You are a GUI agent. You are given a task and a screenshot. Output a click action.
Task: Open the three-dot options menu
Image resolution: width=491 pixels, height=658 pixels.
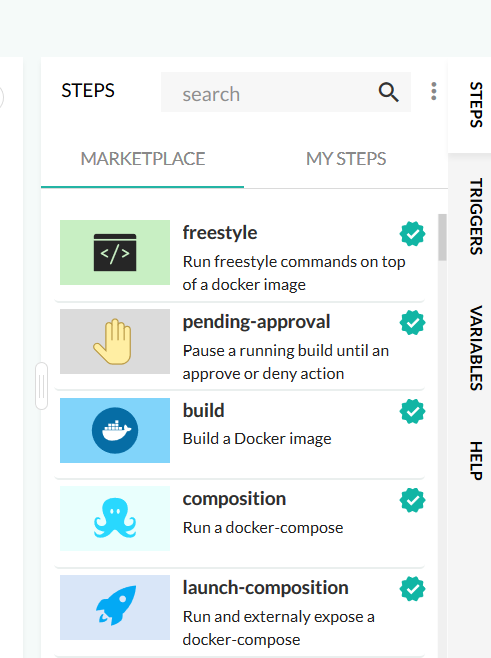point(434,91)
